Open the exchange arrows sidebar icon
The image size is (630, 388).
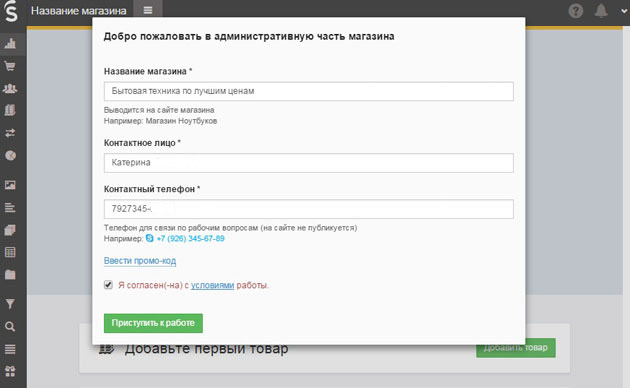pyautogui.click(x=10, y=133)
